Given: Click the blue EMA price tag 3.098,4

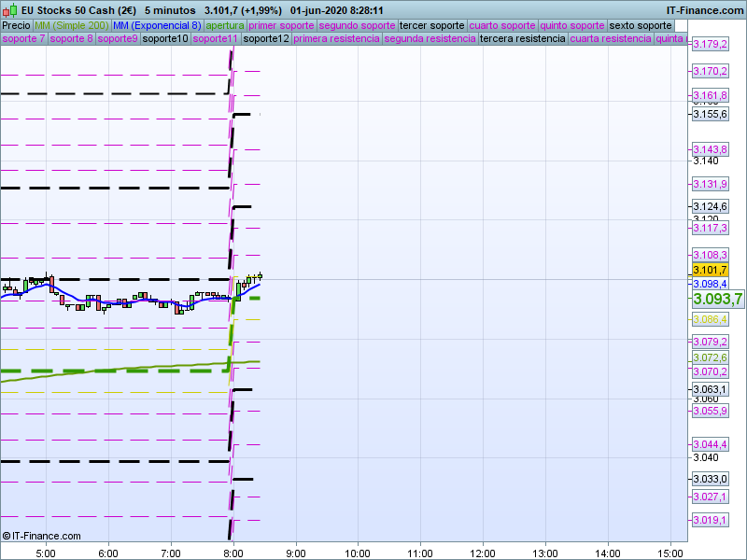Looking at the screenshot, I should point(710,284).
